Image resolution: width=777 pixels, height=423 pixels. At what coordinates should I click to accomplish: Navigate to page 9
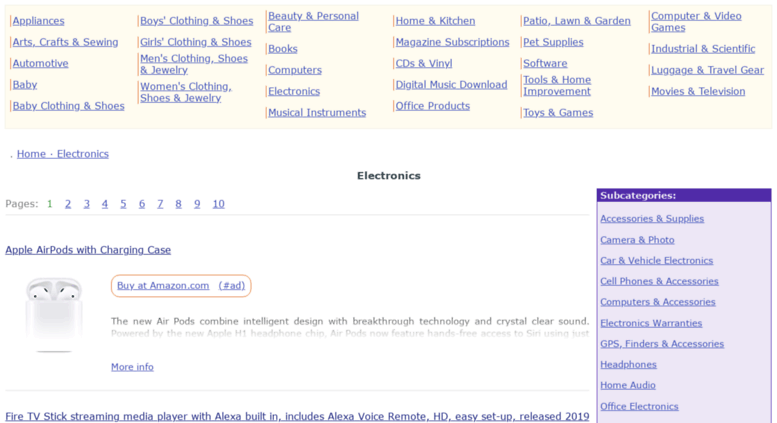[x=197, y=204]
